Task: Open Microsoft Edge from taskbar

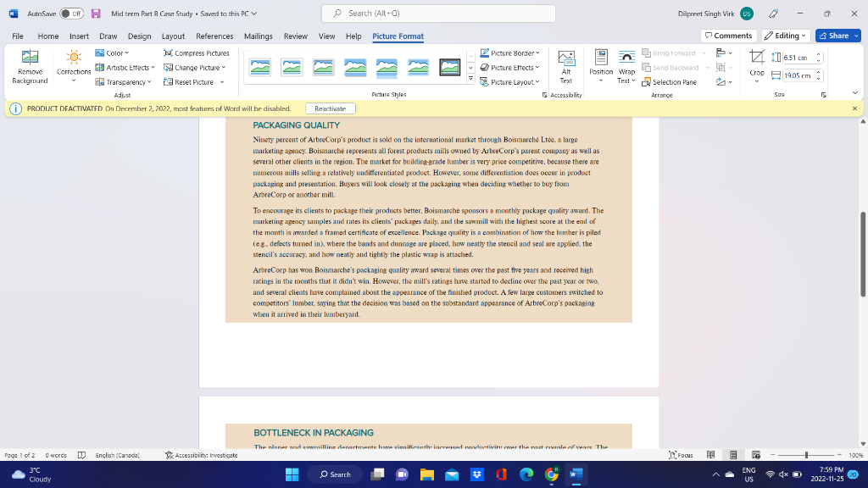Action: tap(526, 474)
